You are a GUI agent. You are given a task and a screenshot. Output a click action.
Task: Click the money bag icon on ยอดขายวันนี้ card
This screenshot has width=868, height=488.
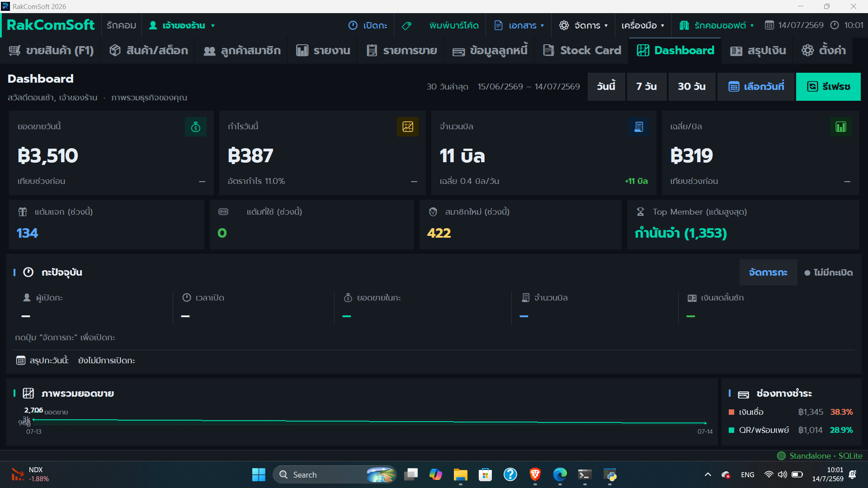click(196, 127)
